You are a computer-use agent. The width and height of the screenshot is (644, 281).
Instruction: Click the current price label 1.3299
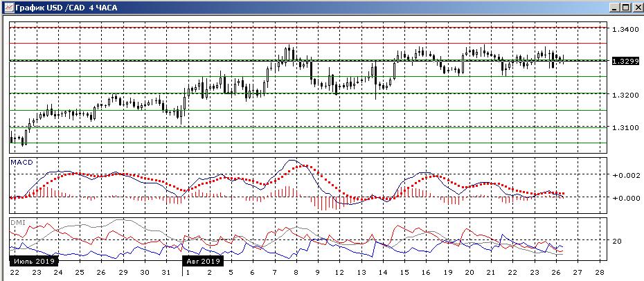624,61
